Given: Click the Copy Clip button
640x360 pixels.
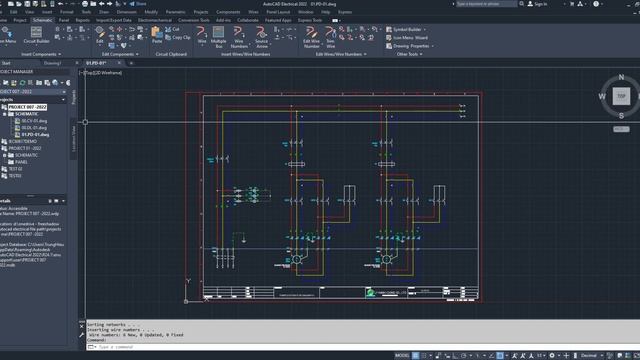Looking at the screenshot, I should point(178,38).
